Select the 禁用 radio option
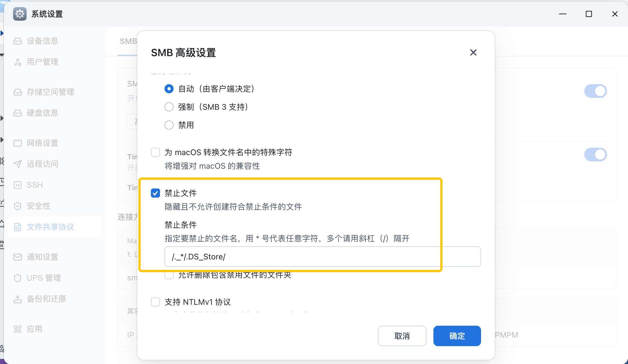628x364 pixels. 169,125
